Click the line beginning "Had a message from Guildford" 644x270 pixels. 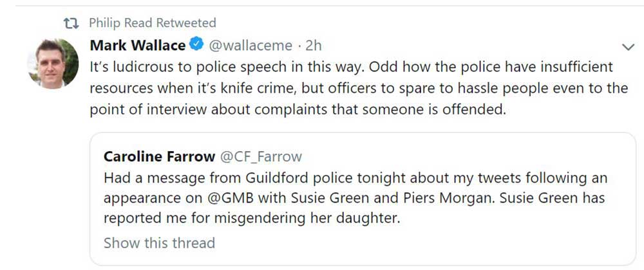(x=355, y=177)
